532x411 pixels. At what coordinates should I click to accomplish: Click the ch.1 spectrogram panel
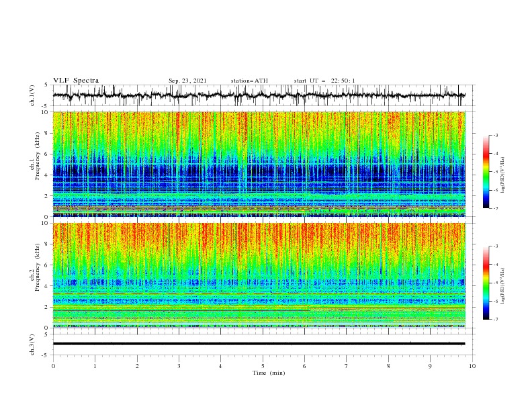click(259, 164)
